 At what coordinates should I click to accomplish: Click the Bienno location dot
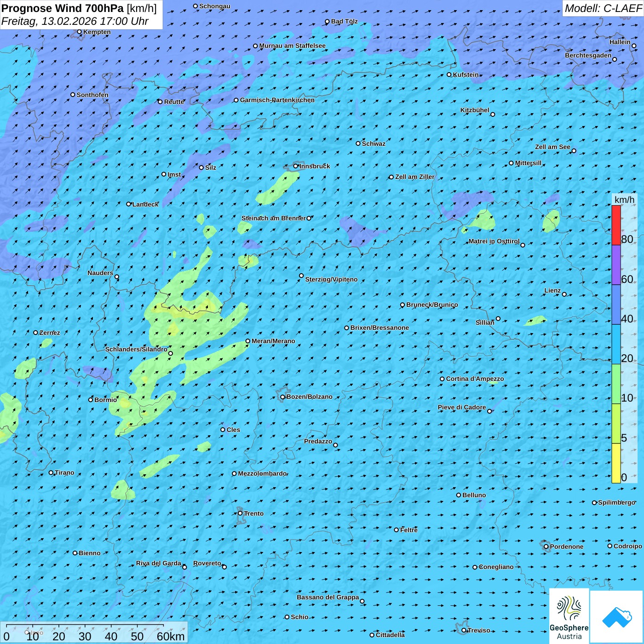(75, 553)
